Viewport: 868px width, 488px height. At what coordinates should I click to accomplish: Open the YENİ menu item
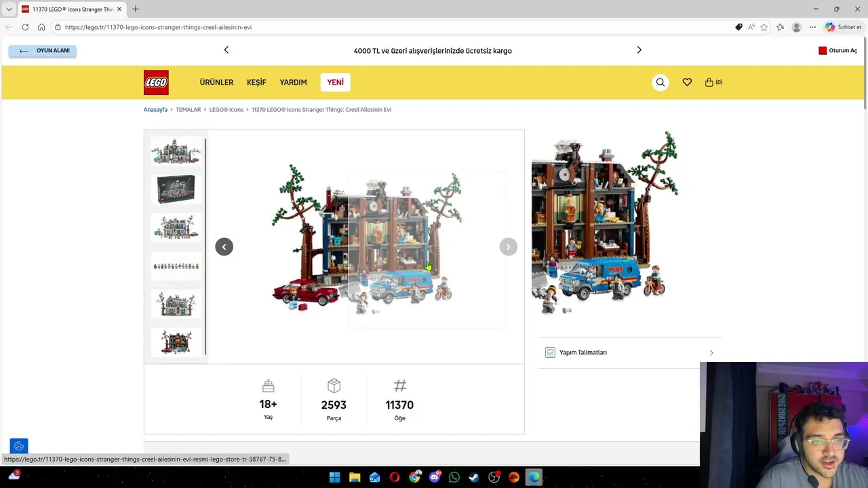coord(335,82)
